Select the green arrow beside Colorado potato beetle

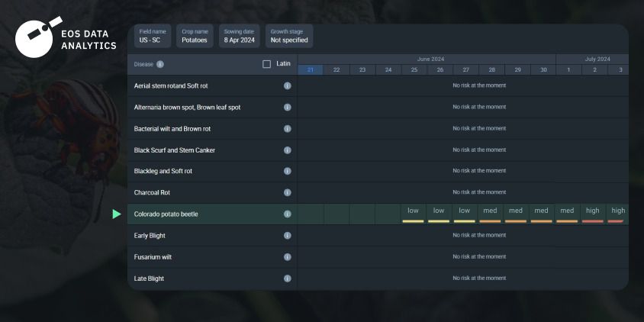tap(117, 214)
